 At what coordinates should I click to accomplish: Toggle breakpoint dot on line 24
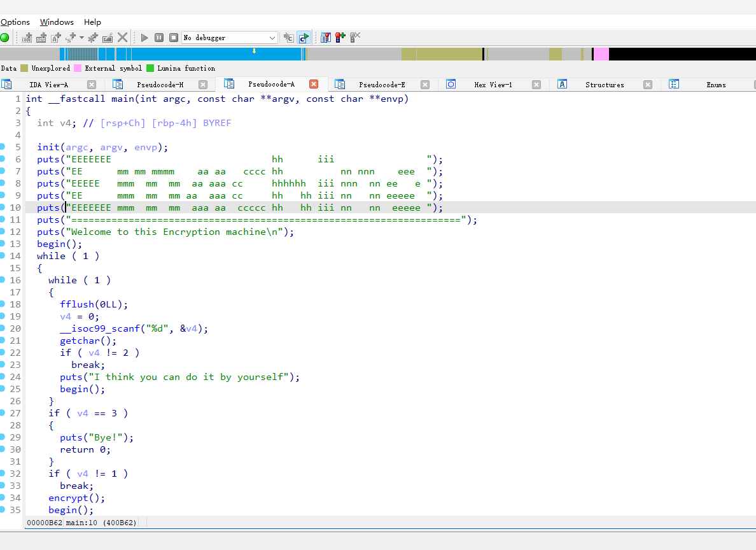[3, 376]
